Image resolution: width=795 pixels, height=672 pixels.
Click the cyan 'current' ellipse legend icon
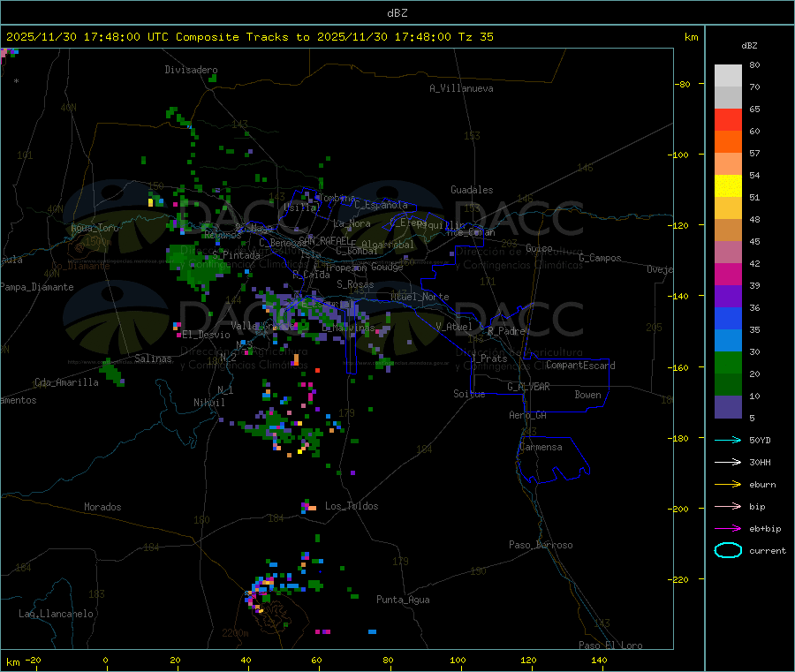pyautogui.click(x=728, y=550)
